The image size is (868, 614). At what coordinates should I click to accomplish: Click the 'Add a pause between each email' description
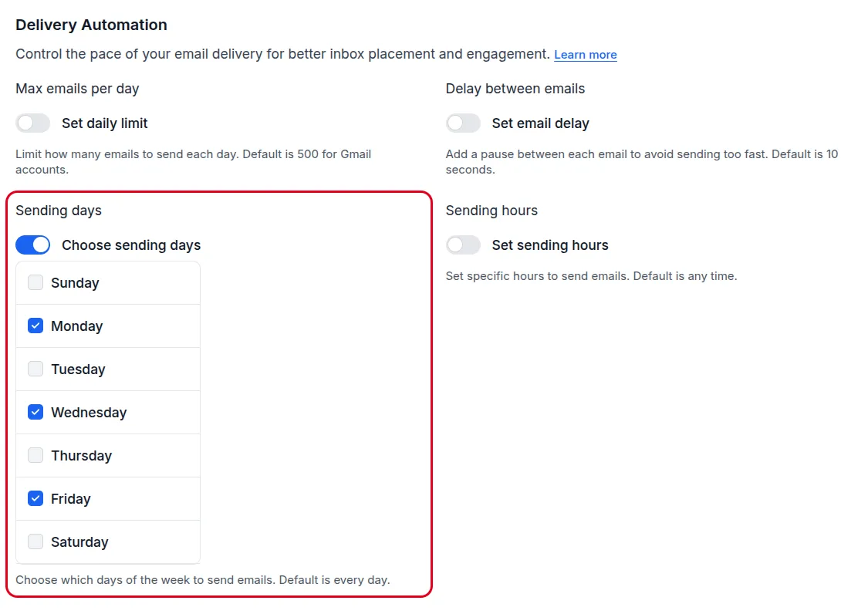pos(642,162)
